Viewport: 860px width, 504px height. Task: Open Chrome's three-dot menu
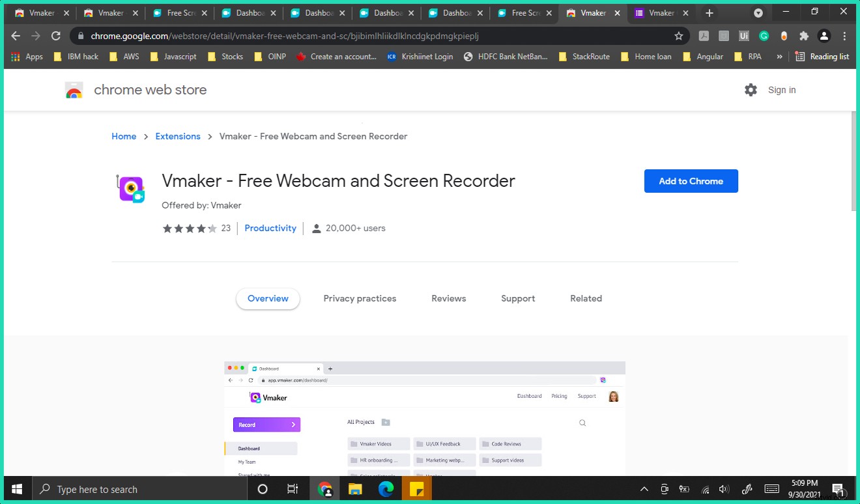click(845, 36)
